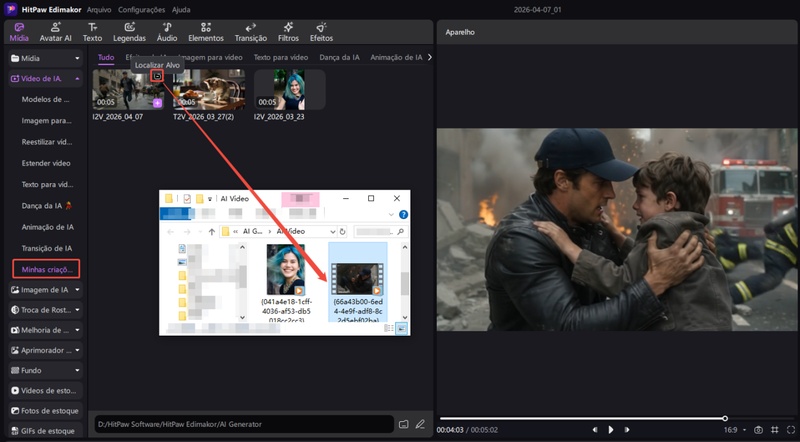Select Dança da IA sidebar item
The height and width of the screenshot is (442, 800).
(x=46, y=206)
